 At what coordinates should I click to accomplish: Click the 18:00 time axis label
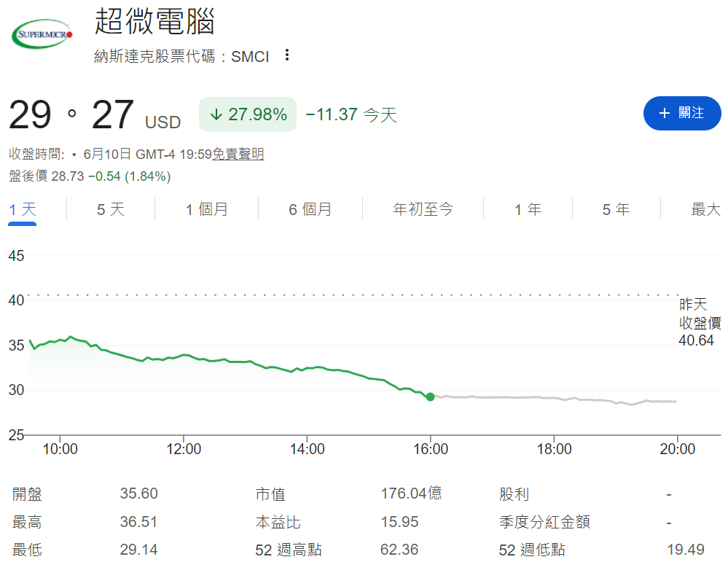coord(555,449)
